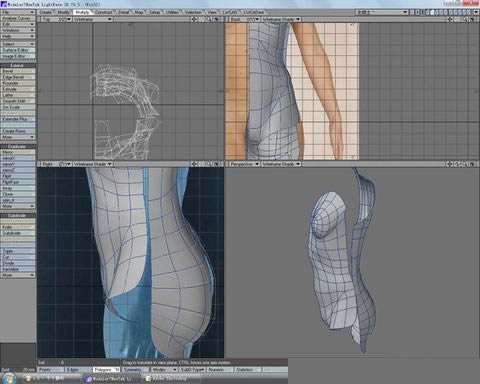Open the Numeric panel
Screen dimensions: 480x384
coord(220,370)
